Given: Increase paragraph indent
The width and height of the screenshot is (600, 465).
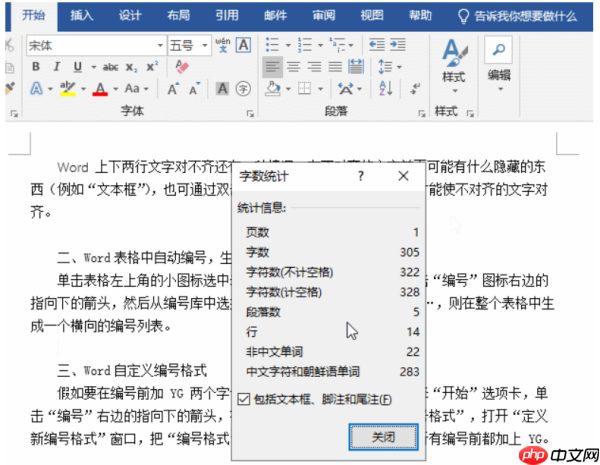Looking at the screenshot, I should (x=398, y=45).
